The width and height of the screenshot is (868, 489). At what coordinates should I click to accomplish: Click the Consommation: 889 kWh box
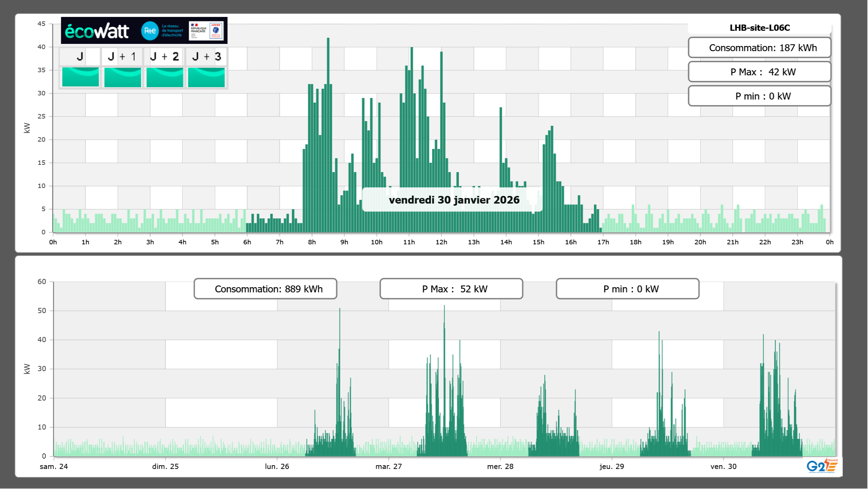coord(265,289)
